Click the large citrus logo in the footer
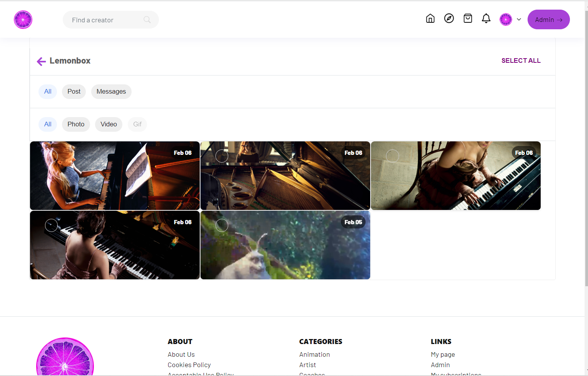This screenshot has width=588, height=376. [65, 356]
